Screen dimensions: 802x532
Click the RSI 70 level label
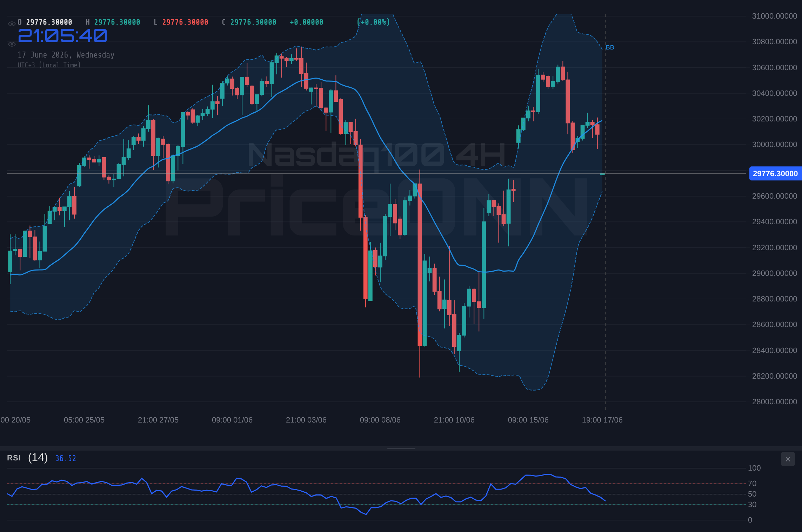752,484
